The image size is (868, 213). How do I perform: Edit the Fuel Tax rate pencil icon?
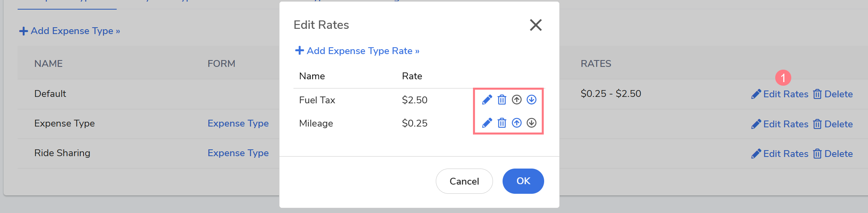click(x=487, y=100)
